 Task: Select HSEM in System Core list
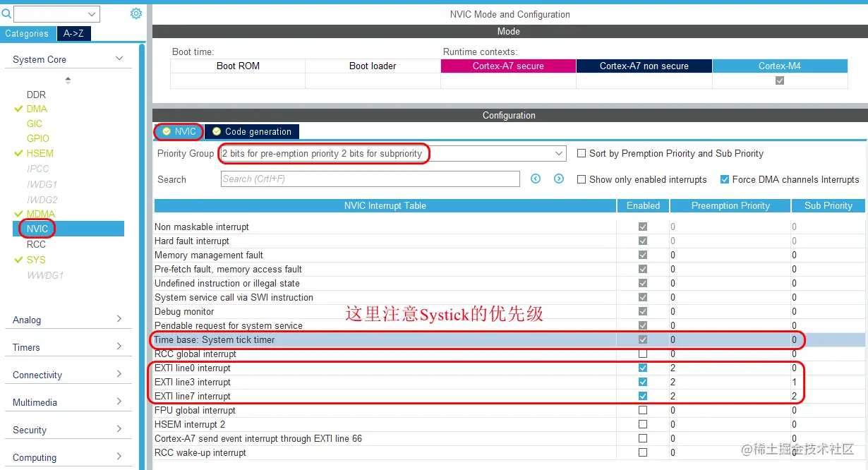[40, 153]
